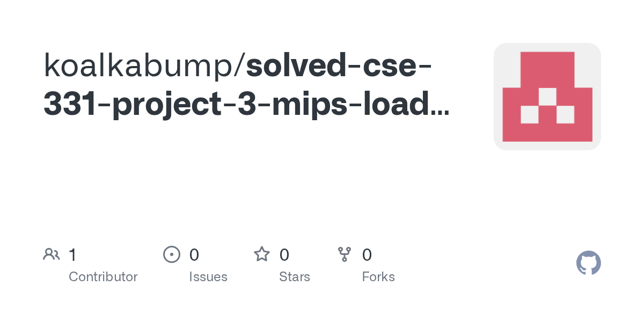Click the Contributor label
644x322 pixels.
click(103, 277)
